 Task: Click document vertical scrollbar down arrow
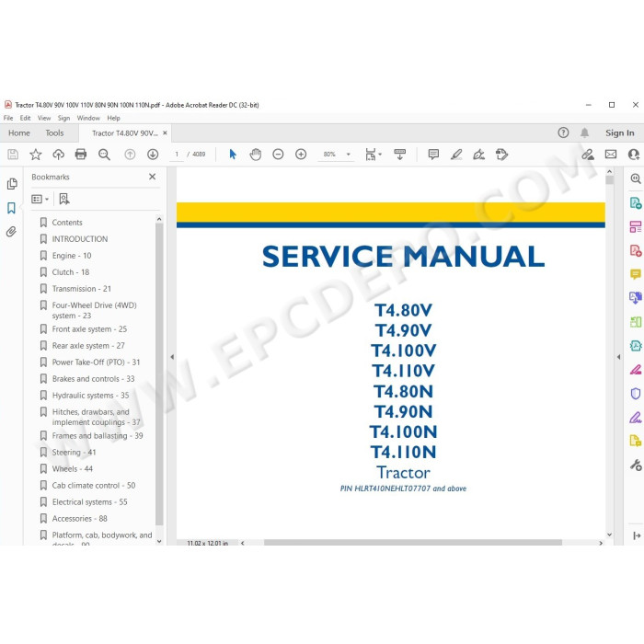click(609, 535)
